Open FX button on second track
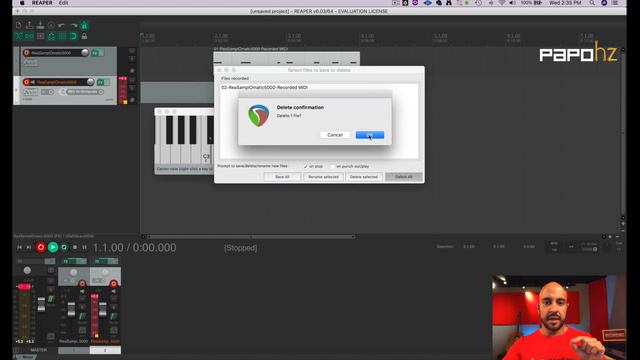 pos(100,82)
